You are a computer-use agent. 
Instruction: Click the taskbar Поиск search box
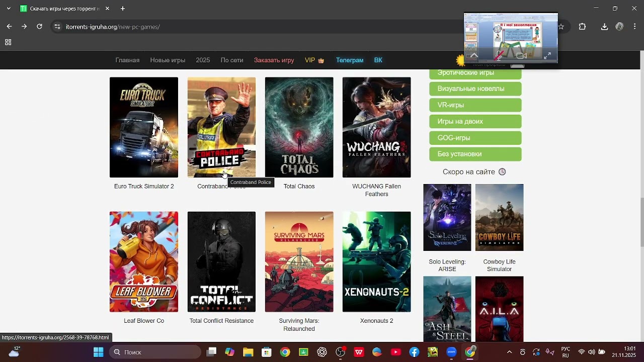tap(155, 352)
